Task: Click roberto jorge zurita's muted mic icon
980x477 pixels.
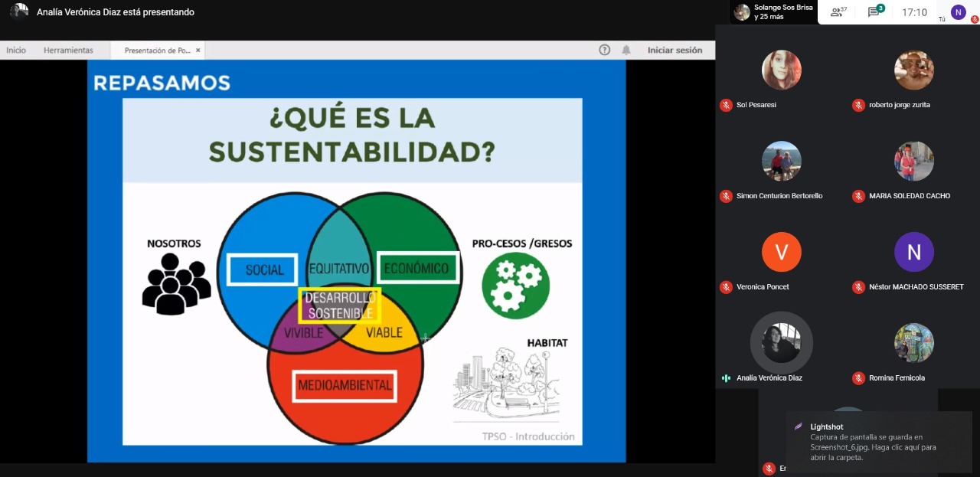Action: tap(858, 105)
